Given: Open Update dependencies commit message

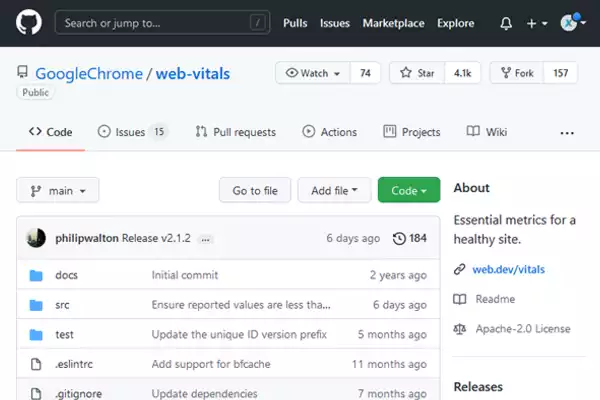Looking at the screenshot, I should point(204,394).
